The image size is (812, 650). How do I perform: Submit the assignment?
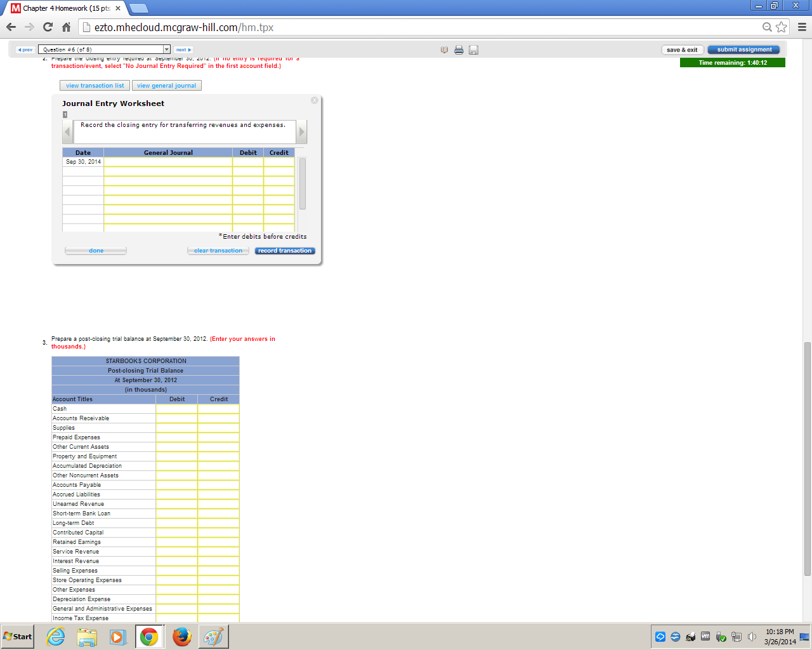[744, 50]
